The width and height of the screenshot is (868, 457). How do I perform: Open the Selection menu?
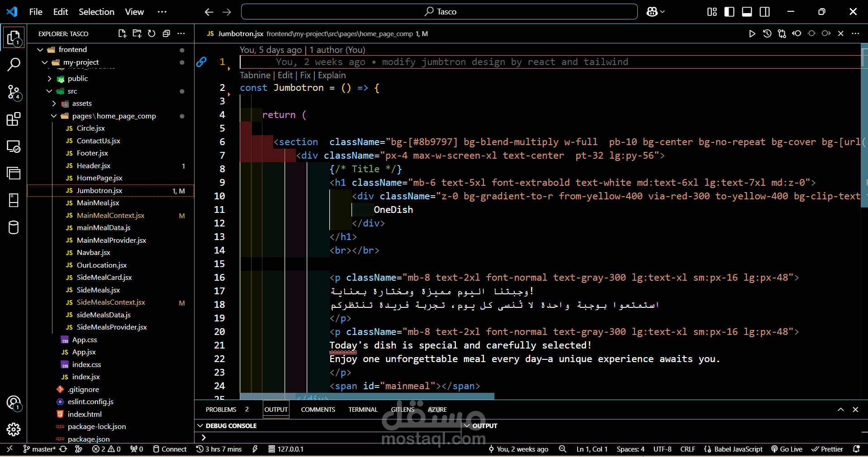click(96, 12)
